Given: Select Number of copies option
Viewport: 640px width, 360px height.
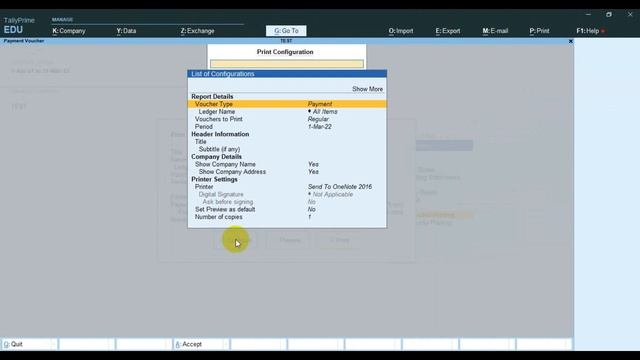Looking at the screenshot, I should click(287, 217).
